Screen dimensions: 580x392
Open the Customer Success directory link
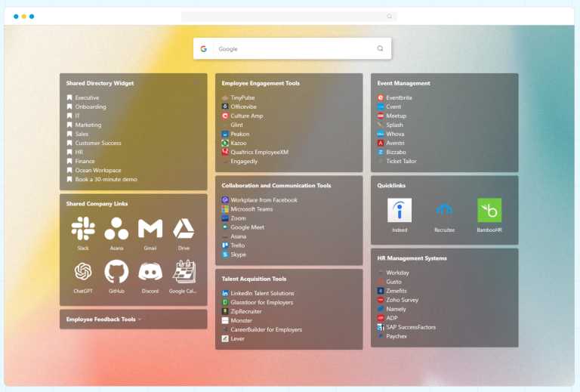tap(98, 143)
